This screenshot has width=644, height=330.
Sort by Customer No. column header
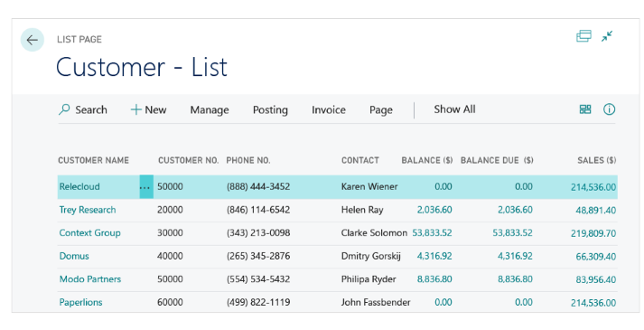coord(189,160)
